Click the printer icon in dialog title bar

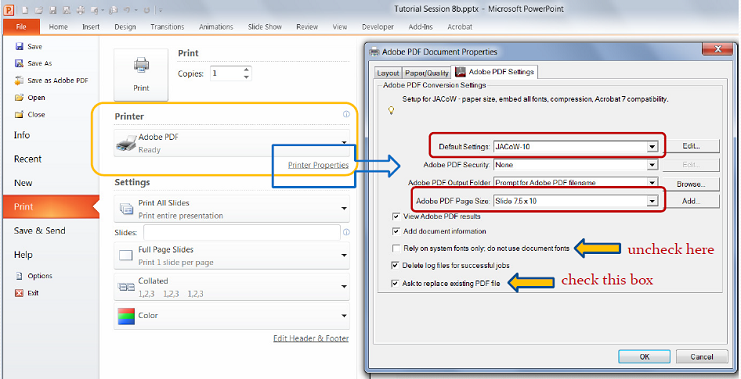pyautogui.click(x=374, y=52)
